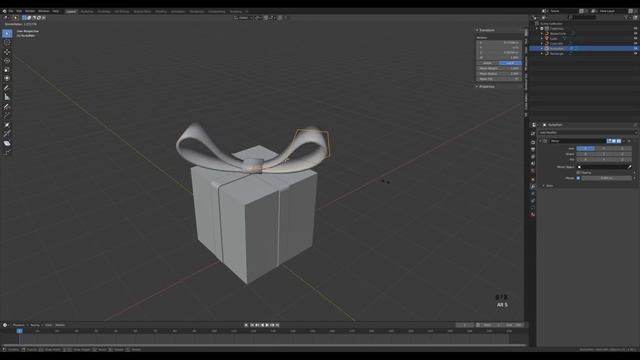Select the Annotate tool

pos(7,88)
